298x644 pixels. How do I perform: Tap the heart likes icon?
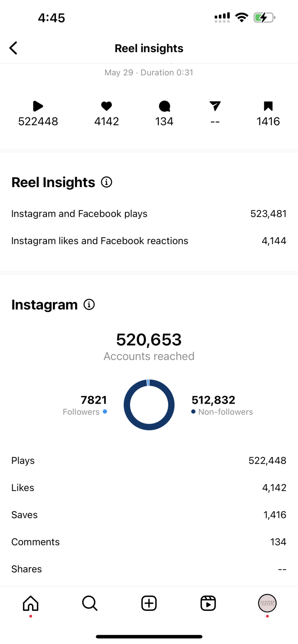pos(107,106)
